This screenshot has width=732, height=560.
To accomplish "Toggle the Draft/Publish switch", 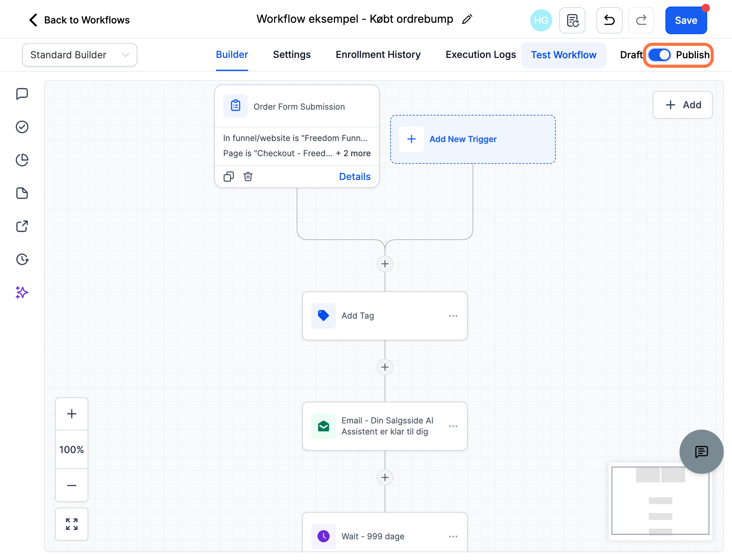I will click(659, 55).
